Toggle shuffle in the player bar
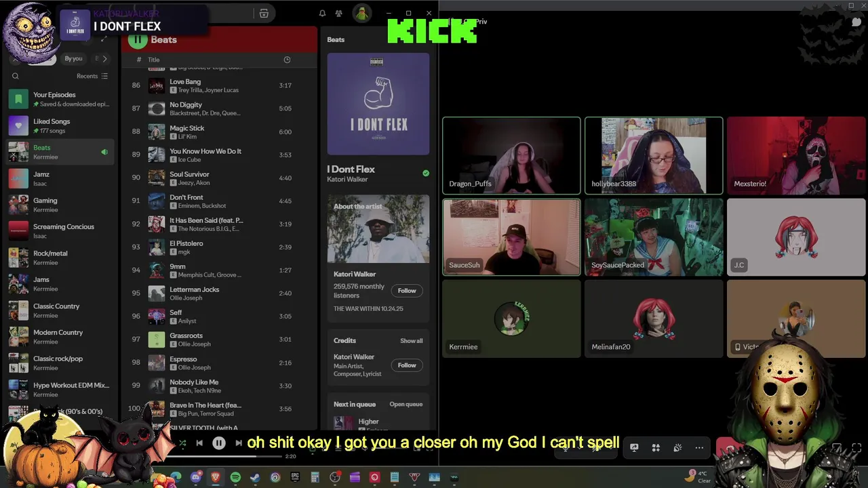Screen dimensions: 868x488 point(182,443)
